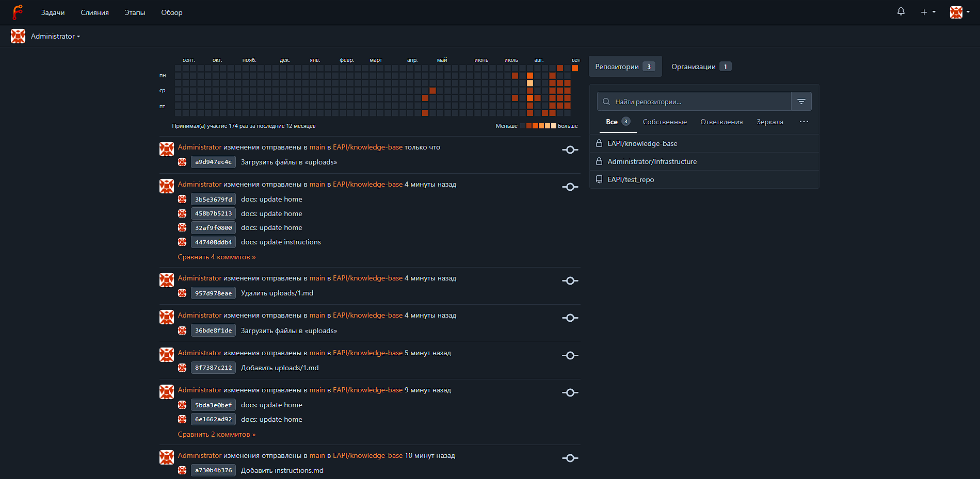Open the Слияния menu item
The height and width of the screenshot is (479, 980).
[95, 12]
